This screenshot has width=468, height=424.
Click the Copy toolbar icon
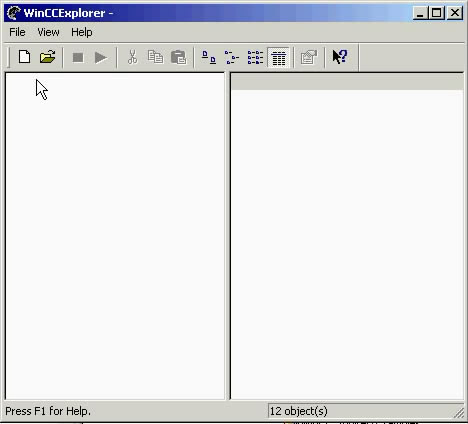[x=155, y=57]
